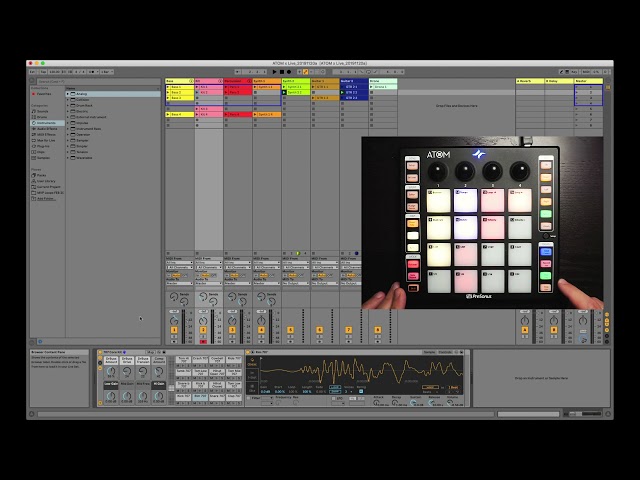Click the Add Folder link

[46, 198]
